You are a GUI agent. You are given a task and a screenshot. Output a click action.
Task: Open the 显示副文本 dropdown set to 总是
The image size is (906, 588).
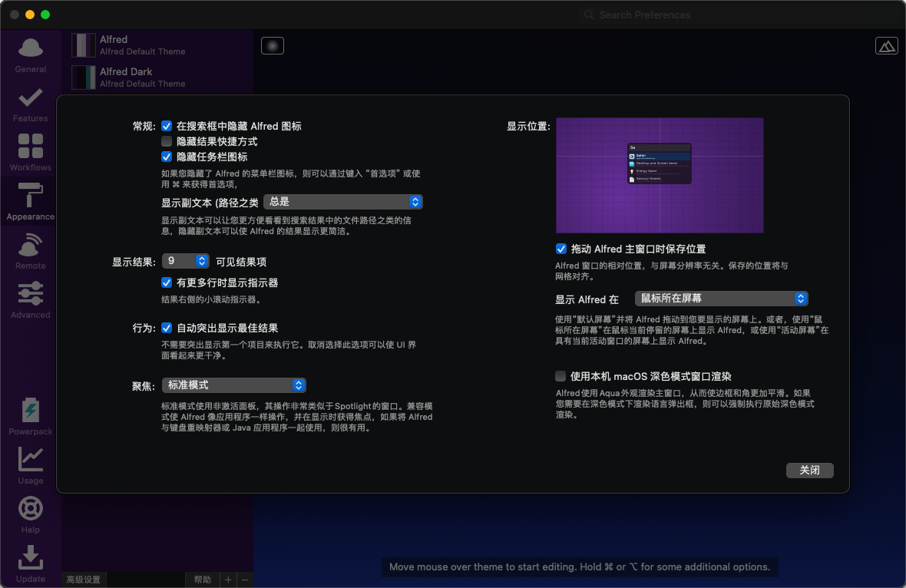(x=343, y=202)
